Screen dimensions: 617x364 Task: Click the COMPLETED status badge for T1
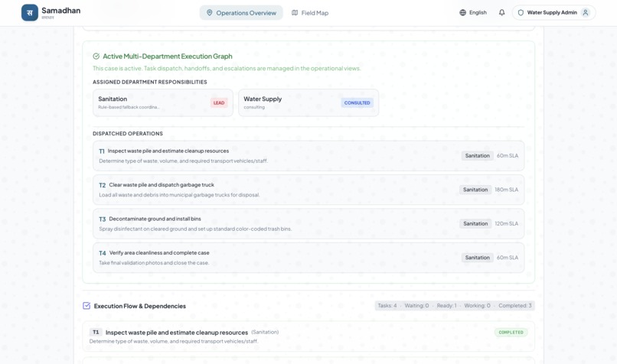(x=511, y=333)
